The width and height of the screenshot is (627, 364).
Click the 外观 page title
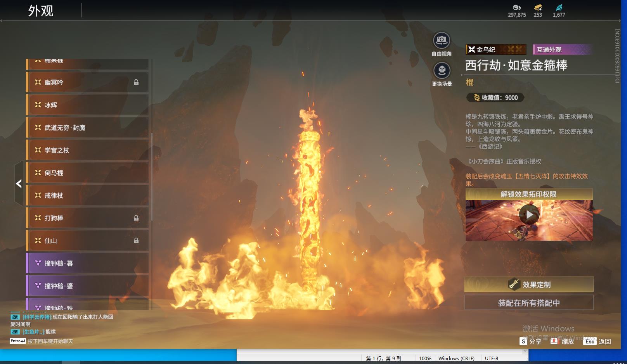click(x=41, y=10)
